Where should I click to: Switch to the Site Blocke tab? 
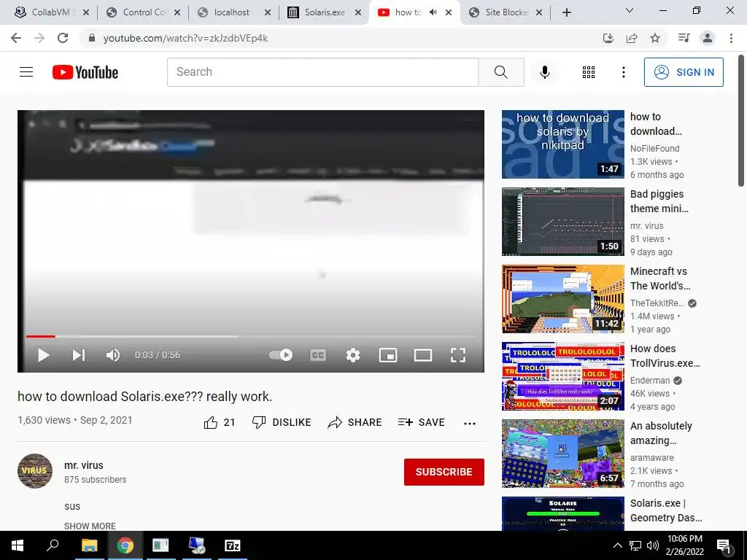[x=506, y=12]
